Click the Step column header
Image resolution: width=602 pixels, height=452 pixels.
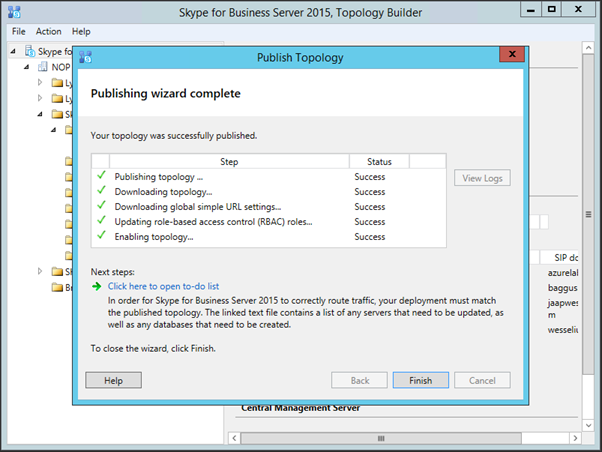(x=228, y=161)
